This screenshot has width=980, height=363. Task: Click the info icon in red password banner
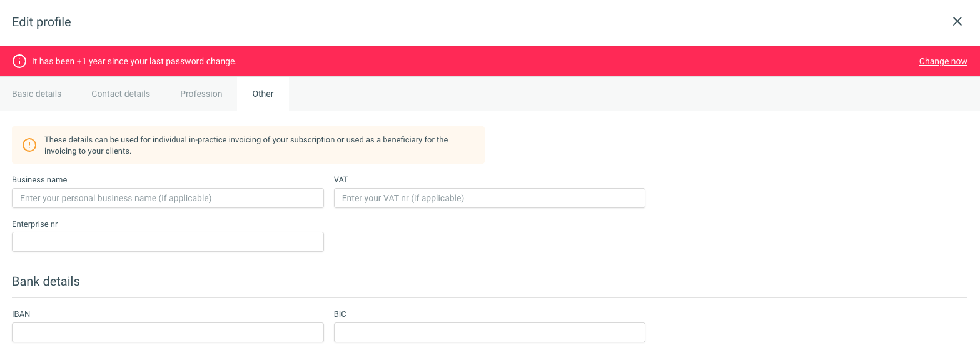click(x=20, y=61)
